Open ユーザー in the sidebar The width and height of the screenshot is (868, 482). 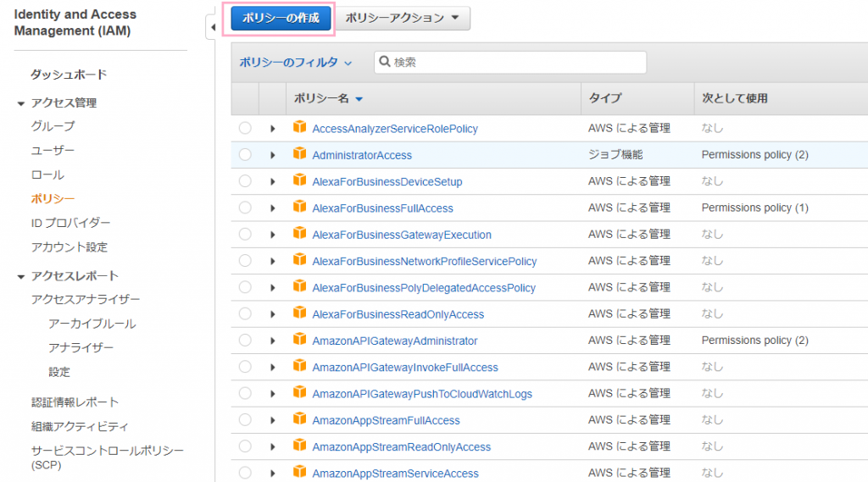tap(53, 151)
